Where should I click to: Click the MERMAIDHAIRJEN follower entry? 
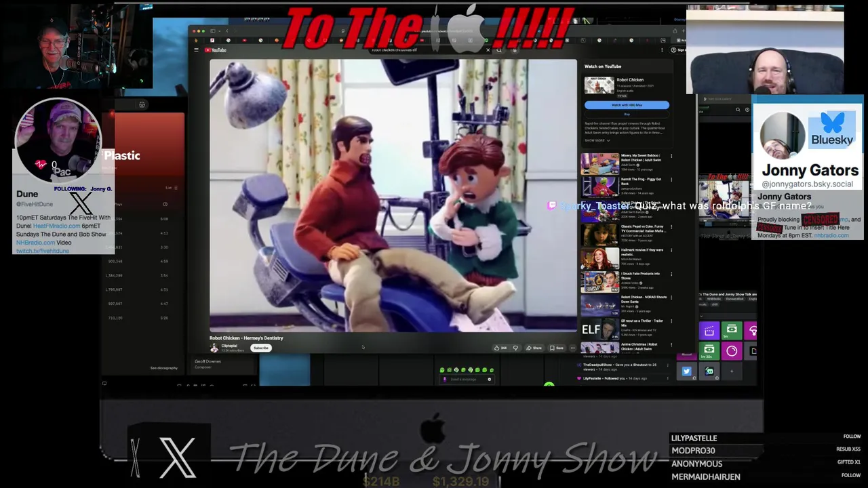click(x=706, y=476)
